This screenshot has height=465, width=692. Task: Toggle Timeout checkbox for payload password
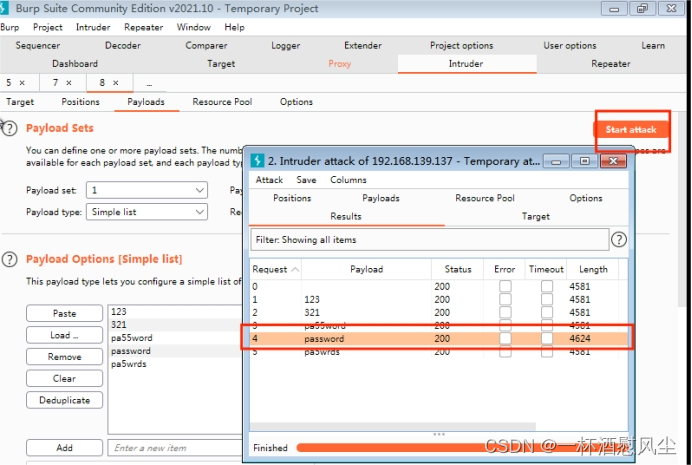[x=547, y=338]
